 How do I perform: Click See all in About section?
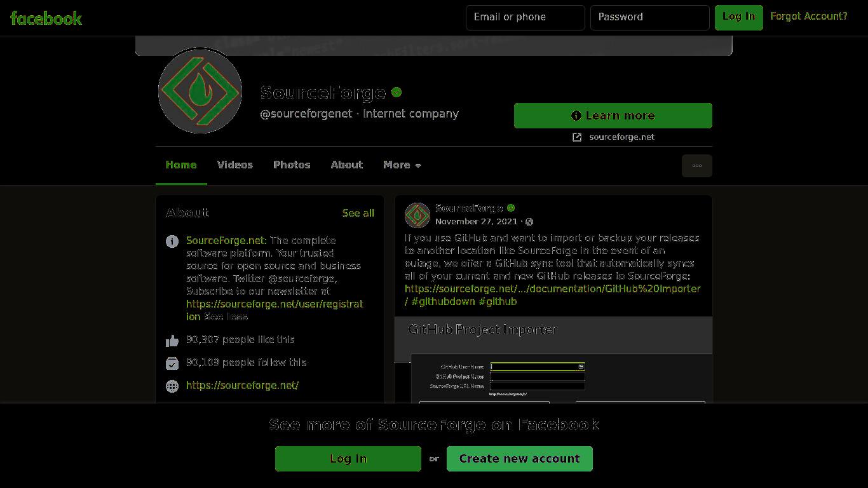tap(358, 213)
